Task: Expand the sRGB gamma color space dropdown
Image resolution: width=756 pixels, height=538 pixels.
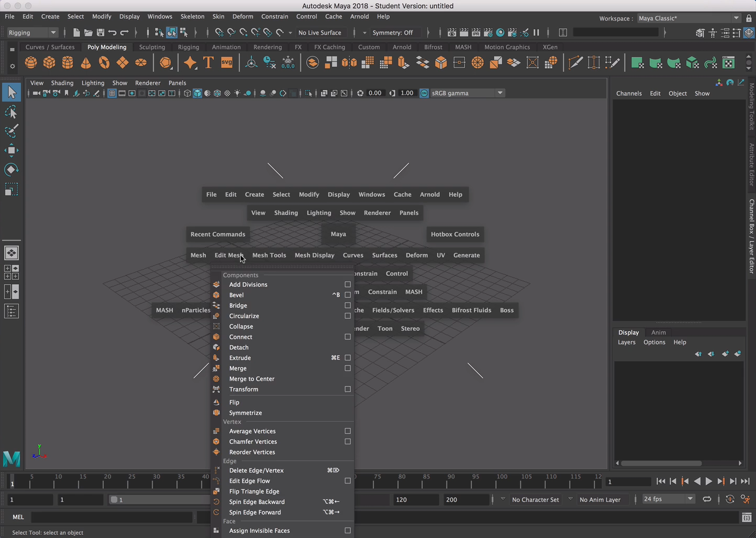Action: point(500,93)
